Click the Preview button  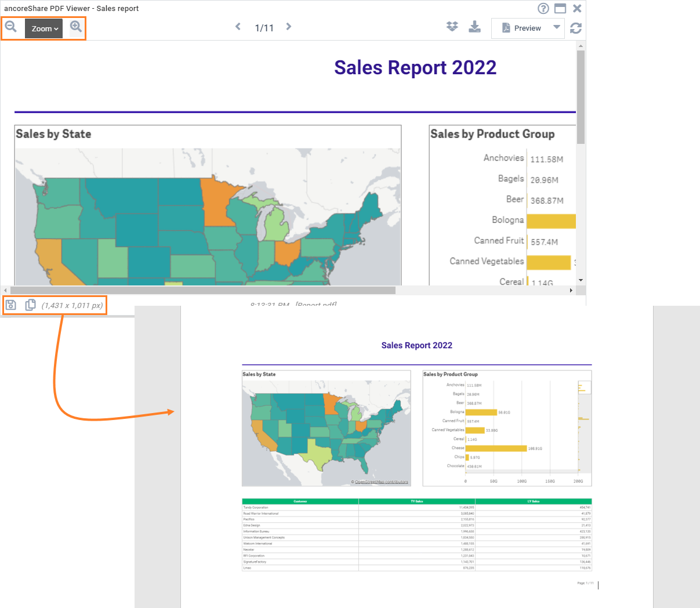coord(521,28)
